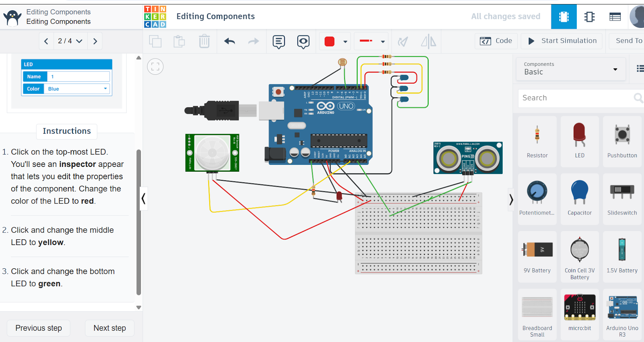Click the project title Editing Components
The width and height of the screenshot is (644, 342).
point(216,16)
